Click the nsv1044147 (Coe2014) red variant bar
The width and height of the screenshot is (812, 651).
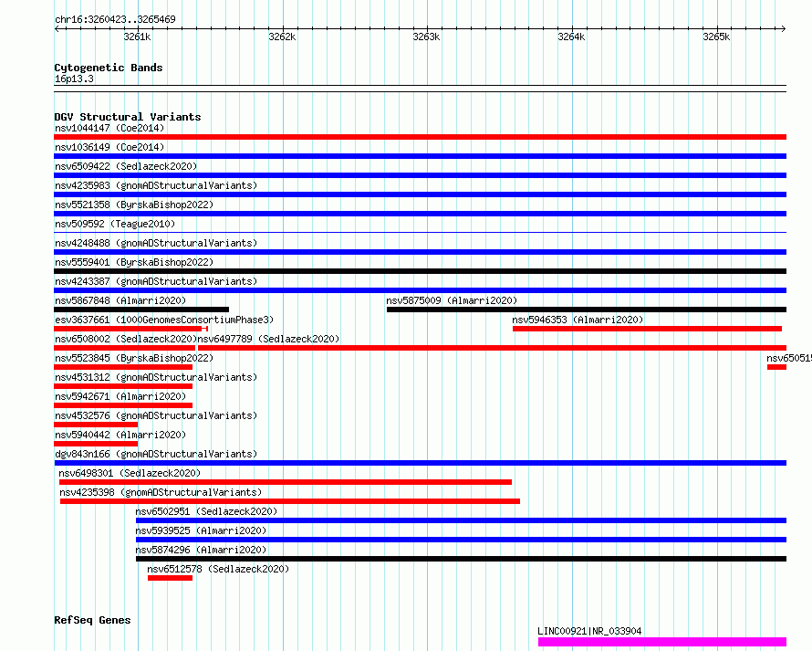pyautogui.click(x=420, y=137)
